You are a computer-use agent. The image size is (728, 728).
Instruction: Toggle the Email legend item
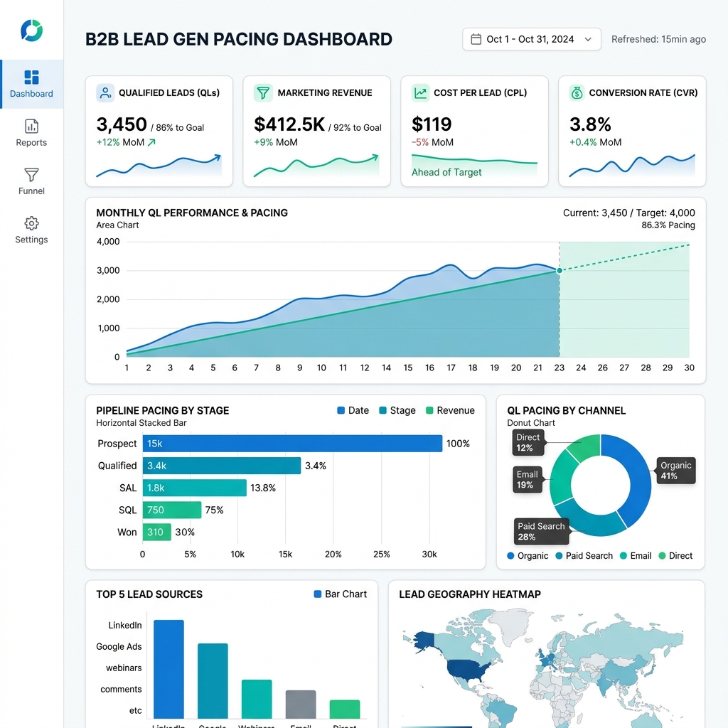636,556
